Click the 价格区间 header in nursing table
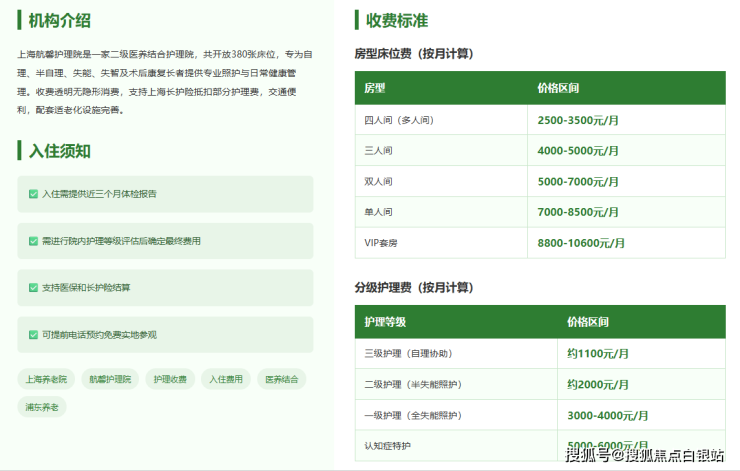740x471 pixels. (x=588, y=322)
